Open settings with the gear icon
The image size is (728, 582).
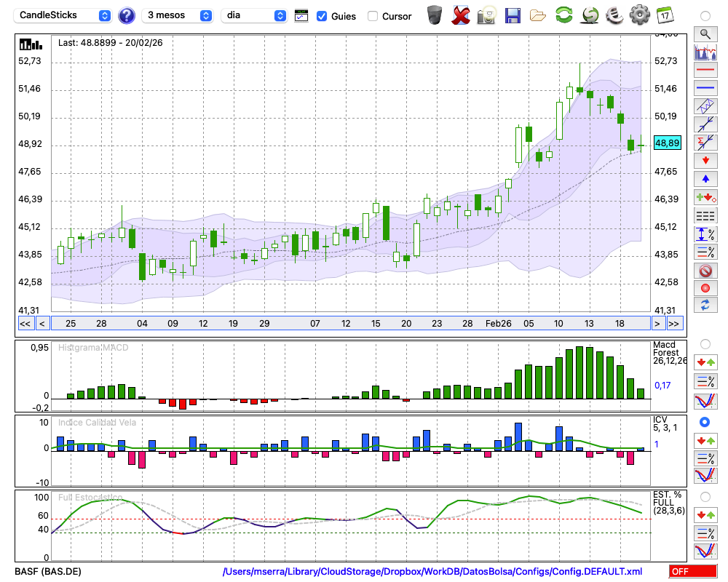tap(639, 15)
